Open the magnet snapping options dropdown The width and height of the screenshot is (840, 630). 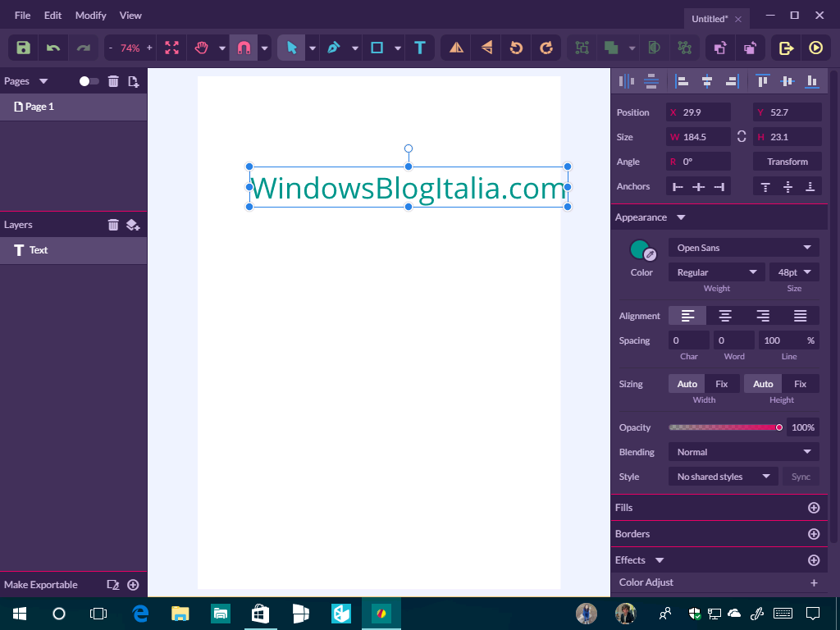point(265,48)
